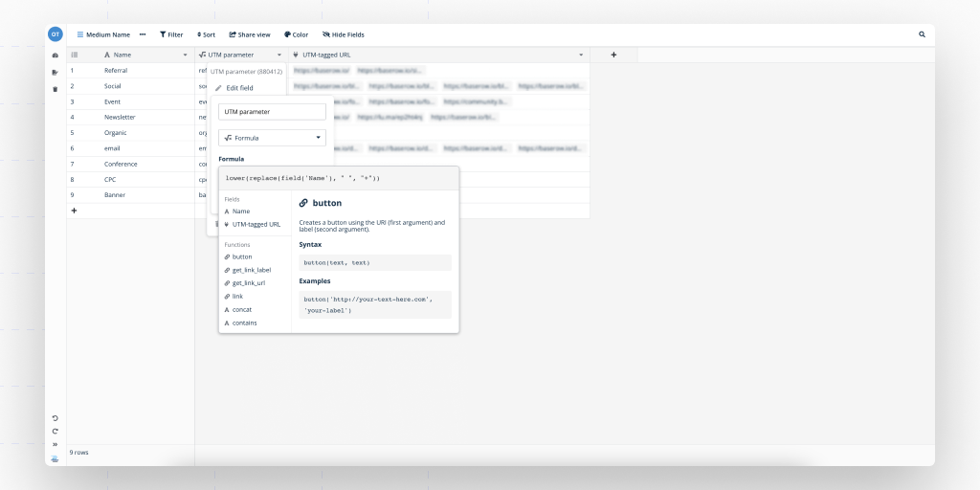
Task: Open the Color decorator menu
Action: (297, 34)
